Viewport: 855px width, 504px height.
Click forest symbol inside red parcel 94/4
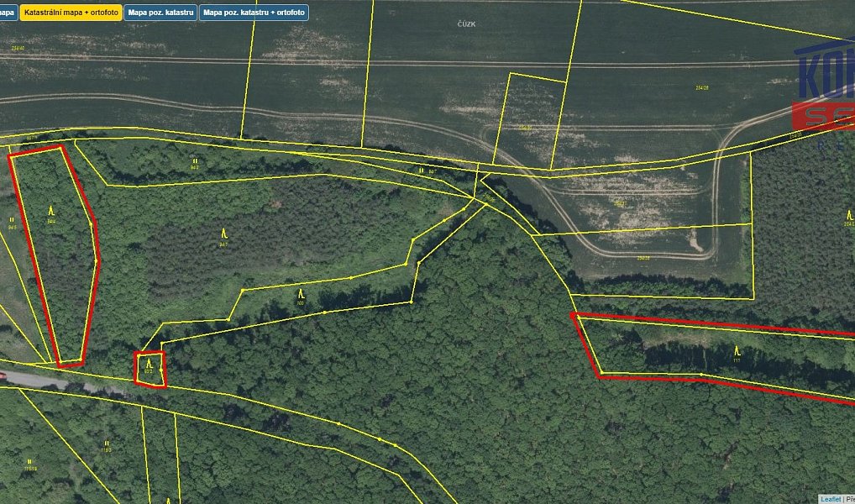point(51,211)
